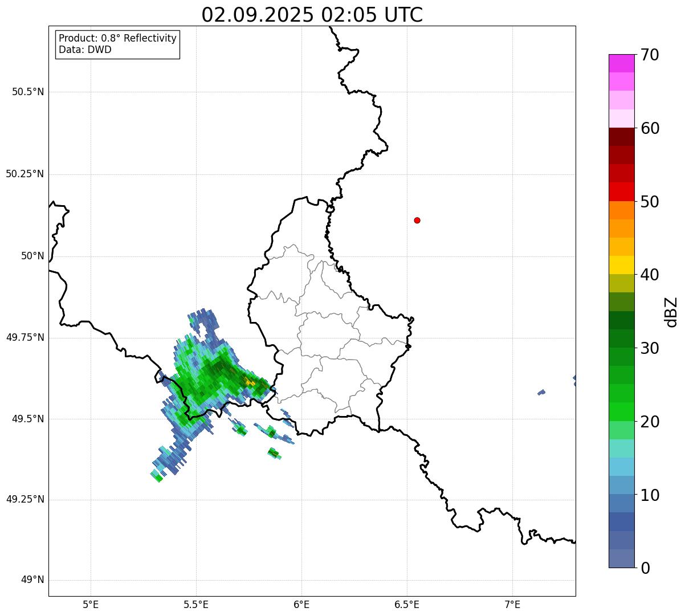Viewport: 685px width, 616px height.
Task: Click the magenta top colorbar segment
Action: (x=621, y=63)
